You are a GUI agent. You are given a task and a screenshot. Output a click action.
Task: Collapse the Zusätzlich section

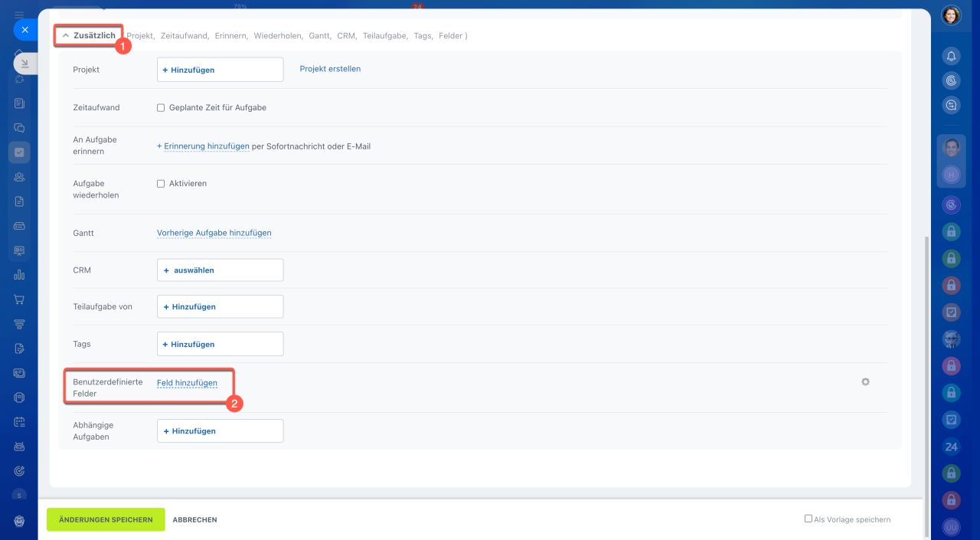pos(89,35)
